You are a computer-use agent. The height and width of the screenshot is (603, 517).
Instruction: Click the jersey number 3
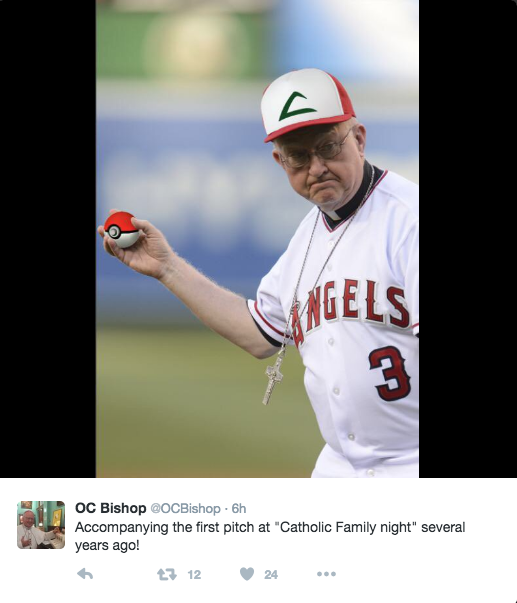point(390,373)
